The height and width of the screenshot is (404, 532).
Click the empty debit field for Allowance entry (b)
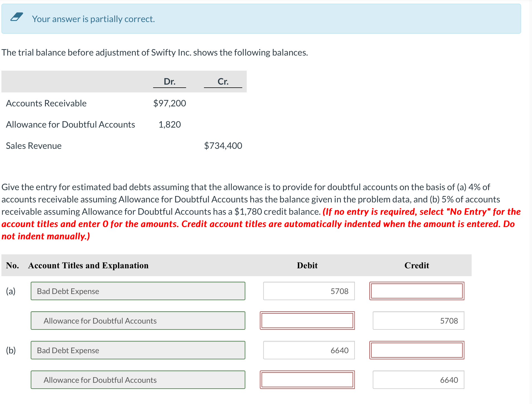(307, 380)
